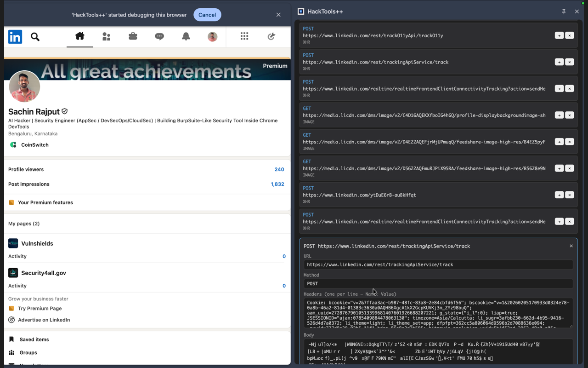
Task: Click the Activity count under Security4all.gov
Action: 284,286
